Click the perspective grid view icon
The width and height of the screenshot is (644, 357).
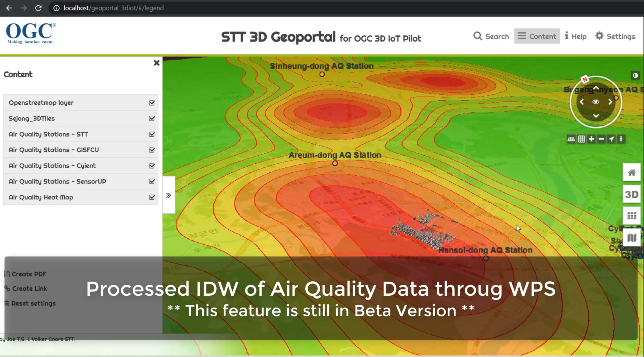[x=571, y=139]
